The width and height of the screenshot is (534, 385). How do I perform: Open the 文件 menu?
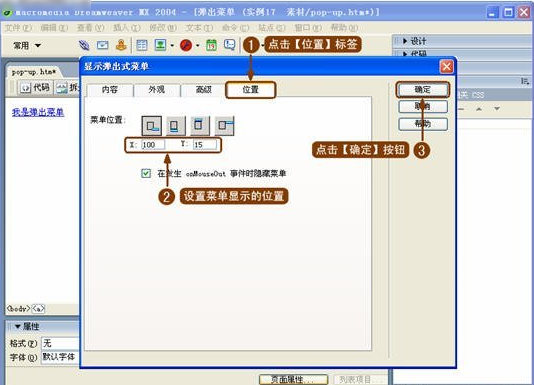[x=18, y=28]
